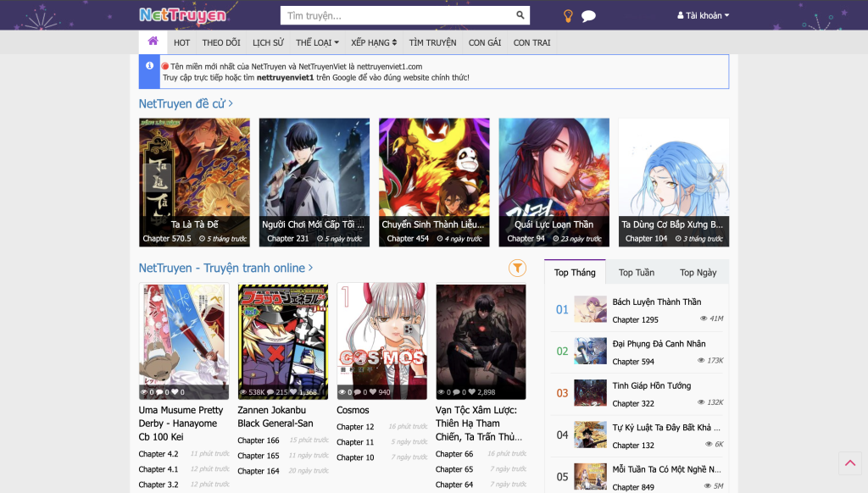The height and width of the screenshot is (493, 868).
Task: Click the search magnifier icon
Action: [x=520, y=15]
